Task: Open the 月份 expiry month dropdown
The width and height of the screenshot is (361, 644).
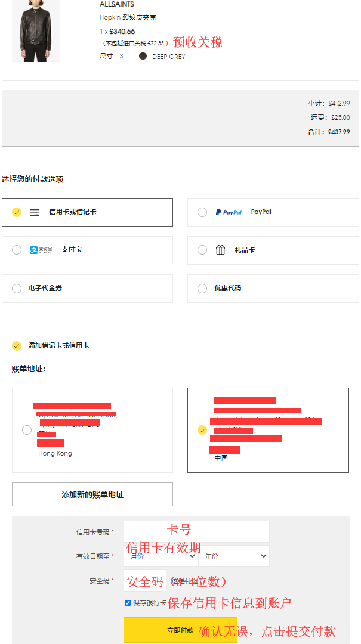Action: (161, 556)
